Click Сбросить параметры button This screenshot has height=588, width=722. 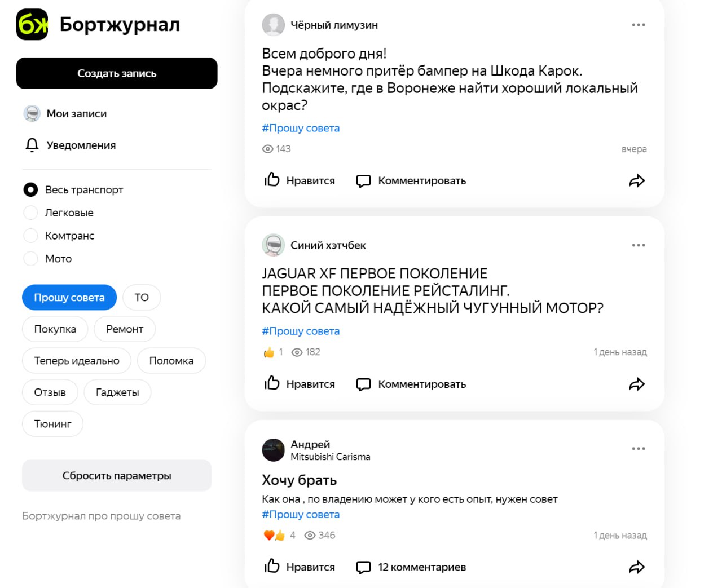(x=117, y=476)
